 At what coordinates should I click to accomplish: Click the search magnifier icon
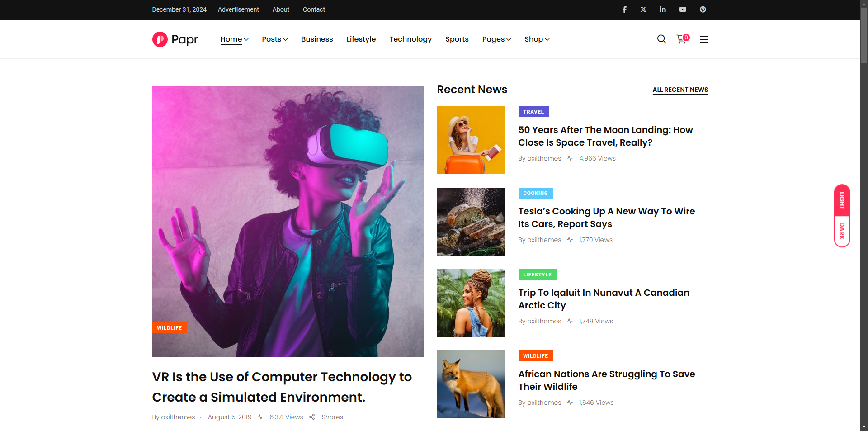click(661, 39)
